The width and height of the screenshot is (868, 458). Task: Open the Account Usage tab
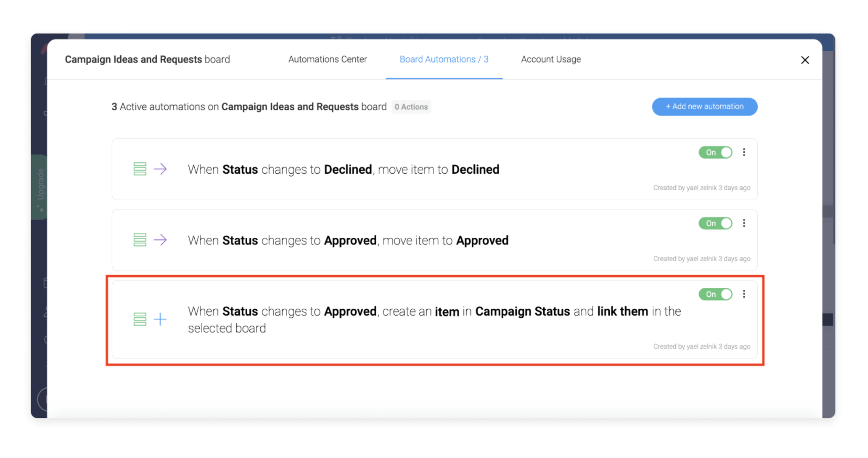551,59
